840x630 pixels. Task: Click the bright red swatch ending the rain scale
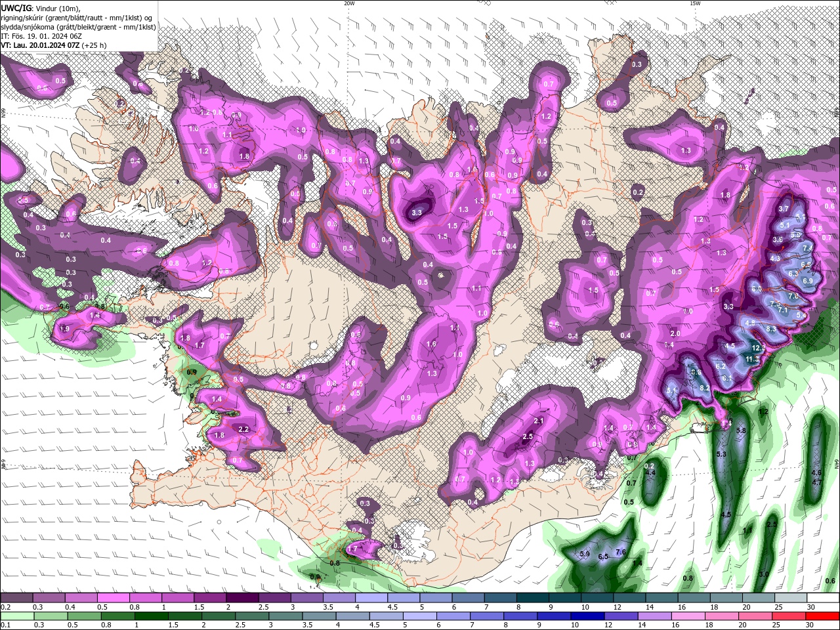pyautogui.click(x=822, y=616)
